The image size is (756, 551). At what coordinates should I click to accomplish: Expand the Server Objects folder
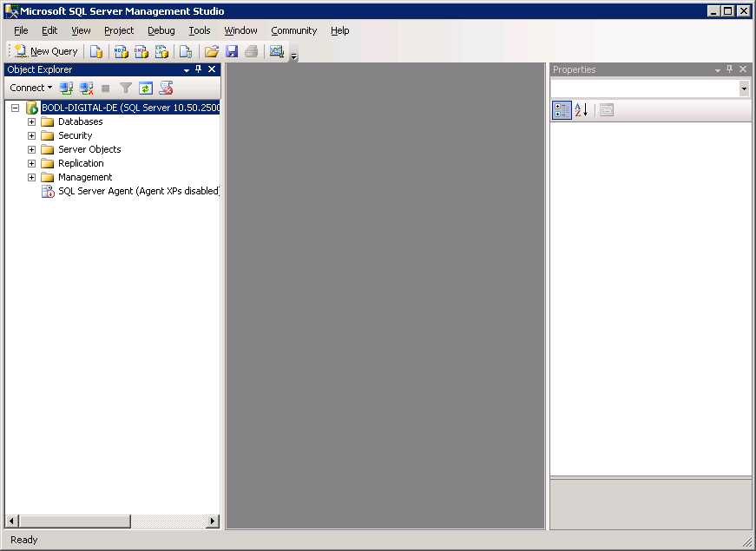pyautogui.click(x=32, y=149)
